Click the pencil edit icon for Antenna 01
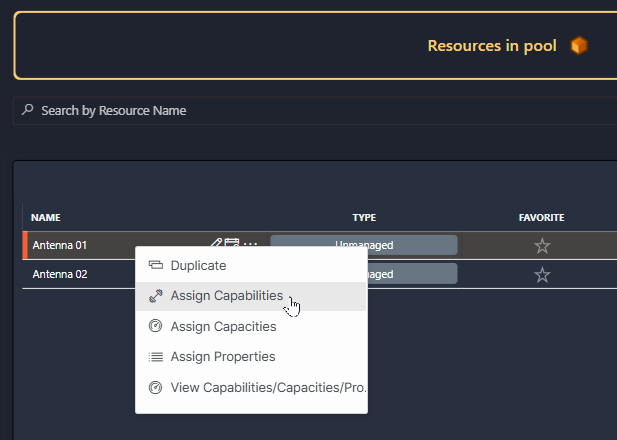Screen dimensions: 617x440 click(x=216, y=244)
